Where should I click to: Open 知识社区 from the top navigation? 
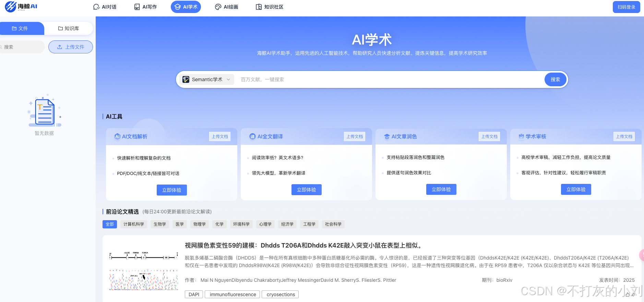tap(270, 7)
